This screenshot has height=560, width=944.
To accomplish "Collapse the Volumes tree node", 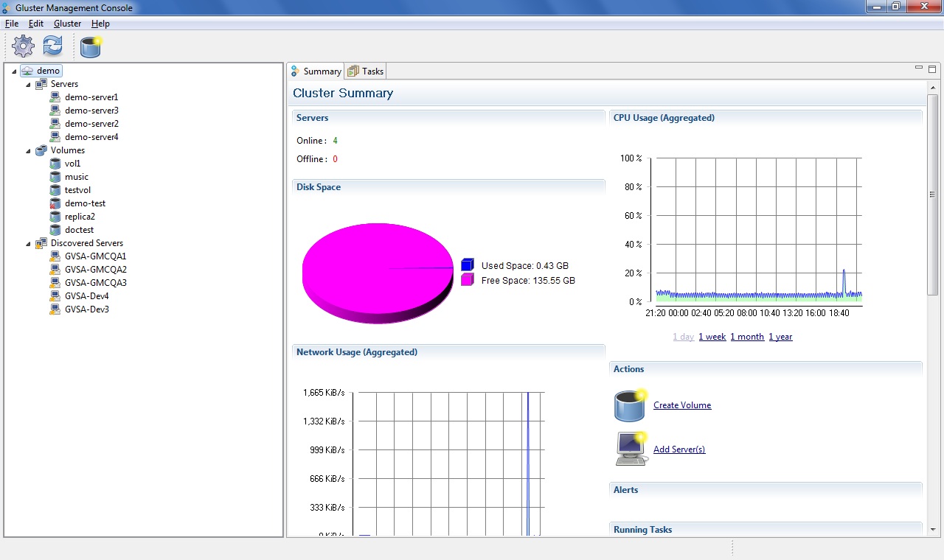I will pos(29,151).
